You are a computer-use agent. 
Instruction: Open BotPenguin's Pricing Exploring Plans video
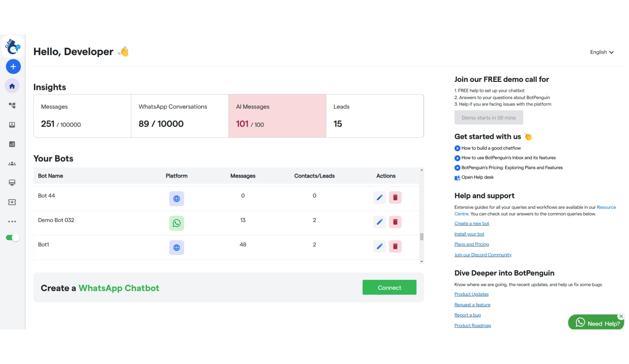coord(512,168)
